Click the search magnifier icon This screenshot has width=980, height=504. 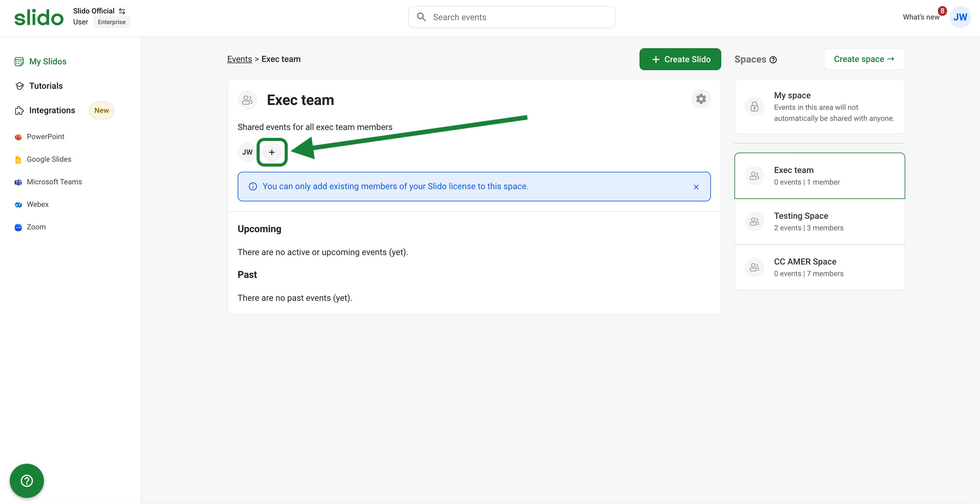(x=421, y=17)
